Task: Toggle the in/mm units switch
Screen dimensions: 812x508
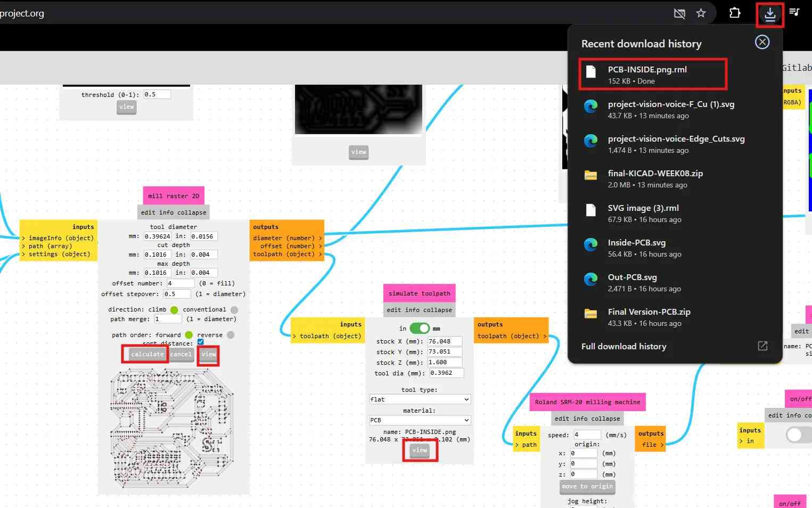Action: (x=420, y=329)
